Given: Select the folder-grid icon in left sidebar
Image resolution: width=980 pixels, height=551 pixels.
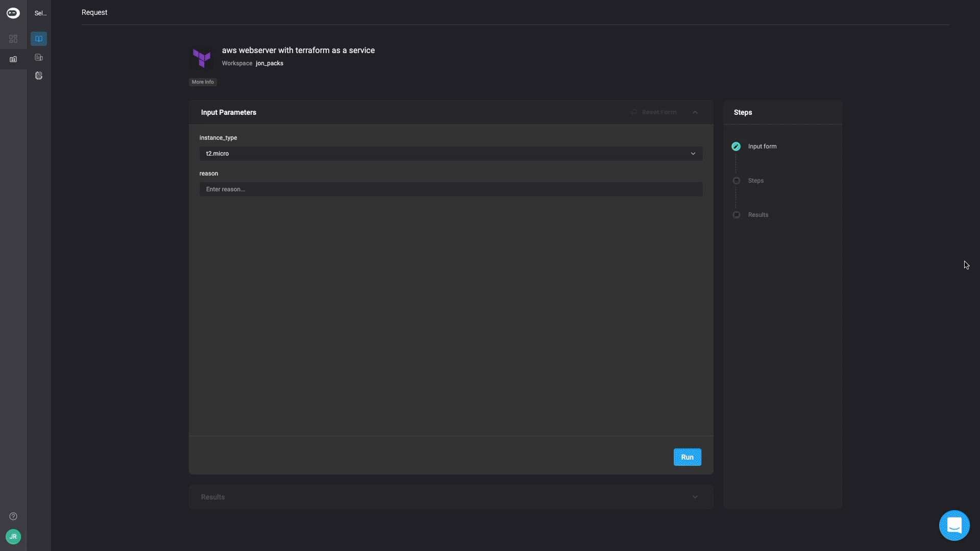Looking at the screenshot, I should [x=13, y=59].
